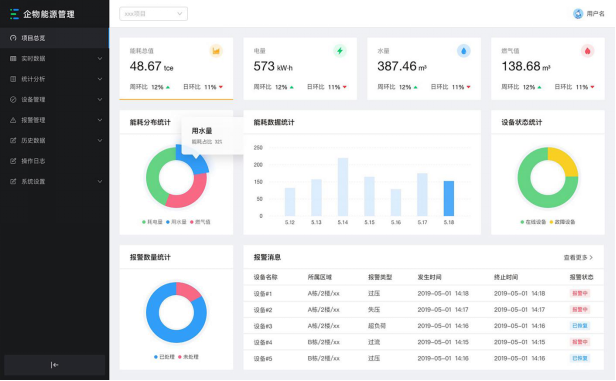The width and height of the screenshot is (616, 381).
Task: Click green up arrow on 能耗总值 周环比
Action: pos(168,87)
